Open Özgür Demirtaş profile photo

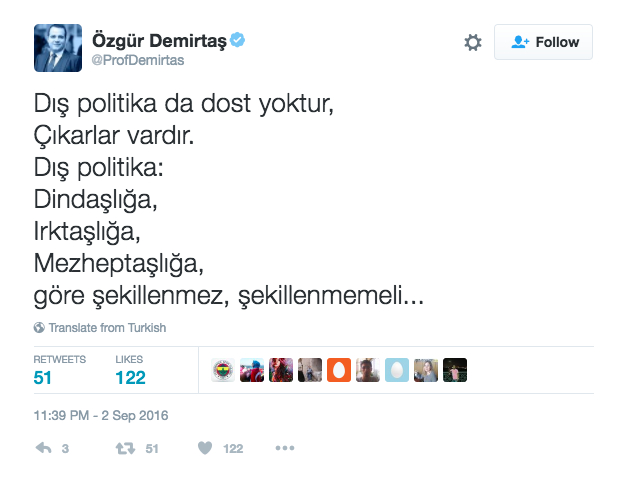pyautogui.click(x=58, y=48)
